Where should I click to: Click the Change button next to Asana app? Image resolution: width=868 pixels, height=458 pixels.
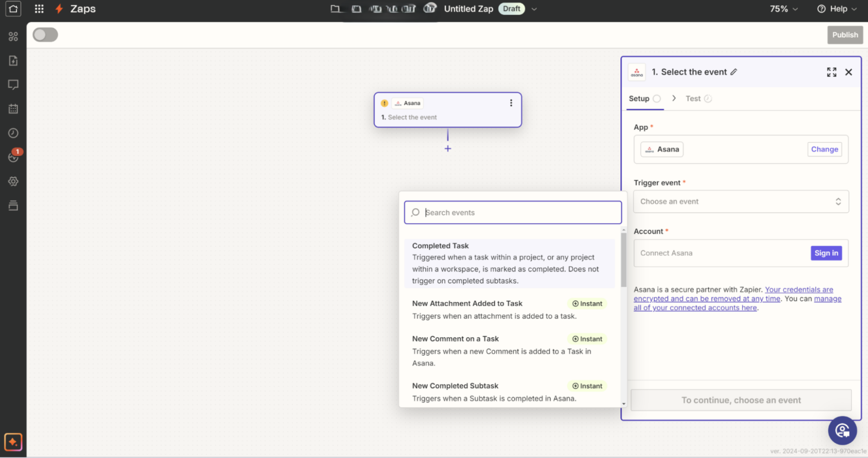tap(824, 149)
